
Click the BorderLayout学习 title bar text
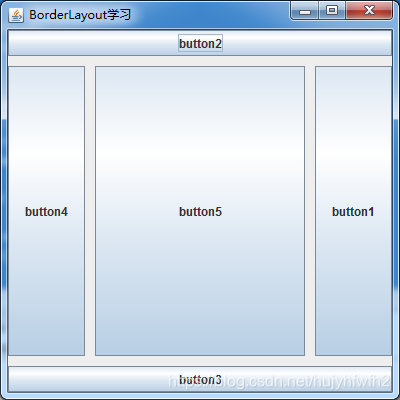click(x=80, y=15)
